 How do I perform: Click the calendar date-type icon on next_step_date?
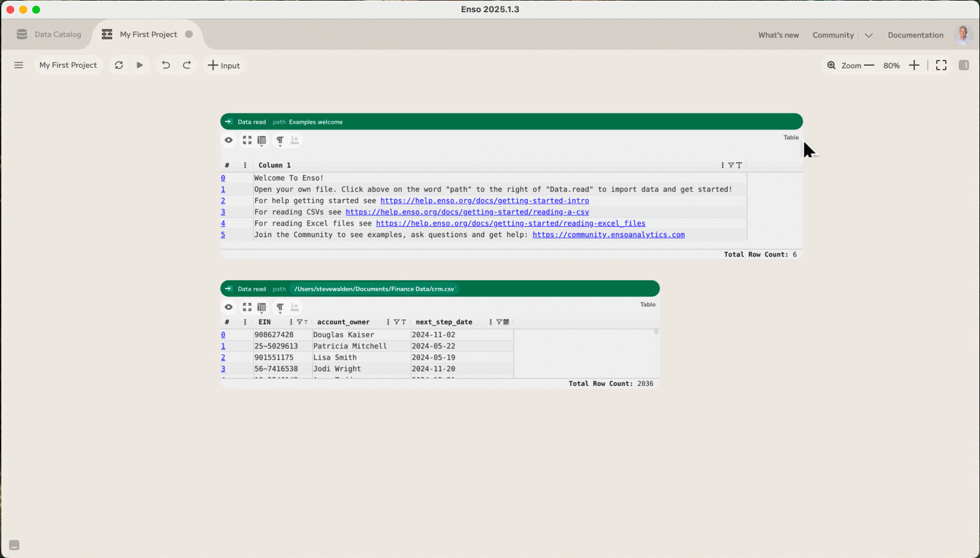(x=506, y=322)
